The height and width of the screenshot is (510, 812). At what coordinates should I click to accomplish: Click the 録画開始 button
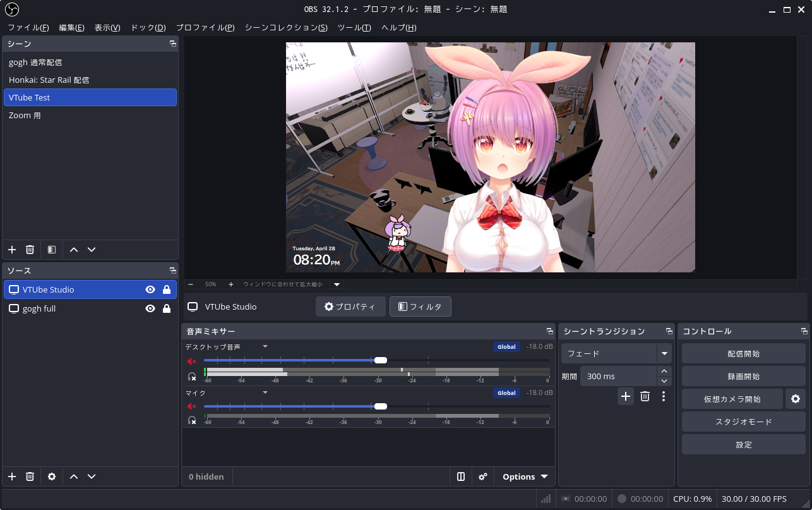pos(743,376)
